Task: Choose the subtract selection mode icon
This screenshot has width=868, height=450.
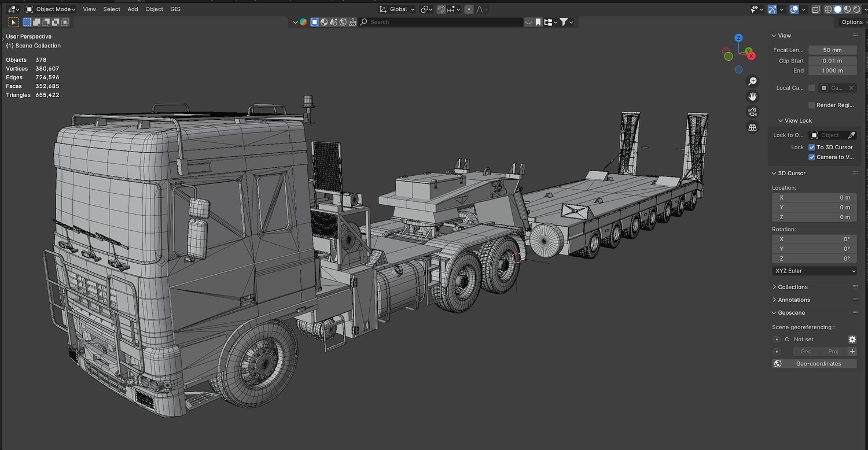Action: [46, 22]
